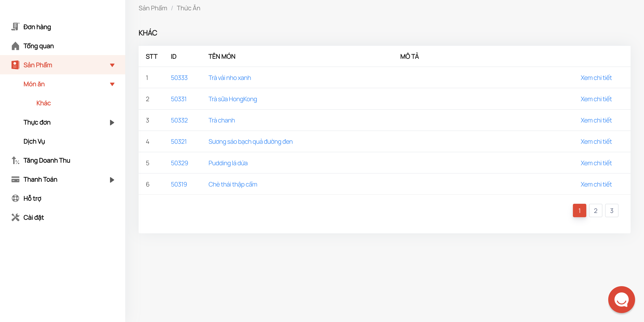Image resolution: width=644 pixels, height=322 pixels.
Task: Go to pagination page 3
Action: tap(612, 210)
